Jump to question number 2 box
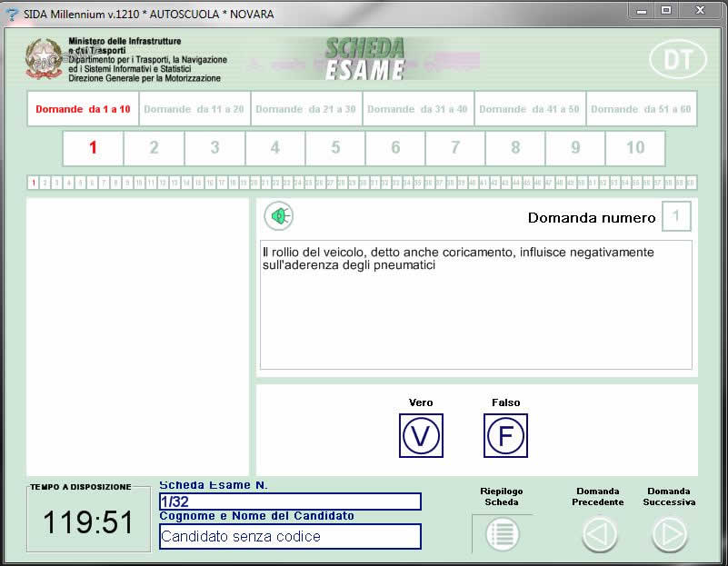Screen dimensions: 728x566 [154, 148]
